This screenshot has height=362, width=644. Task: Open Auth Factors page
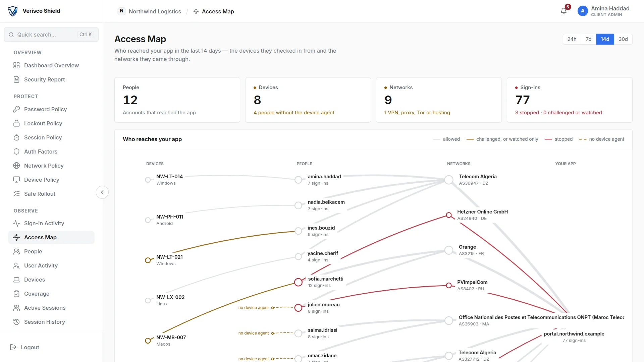[51, 152]
